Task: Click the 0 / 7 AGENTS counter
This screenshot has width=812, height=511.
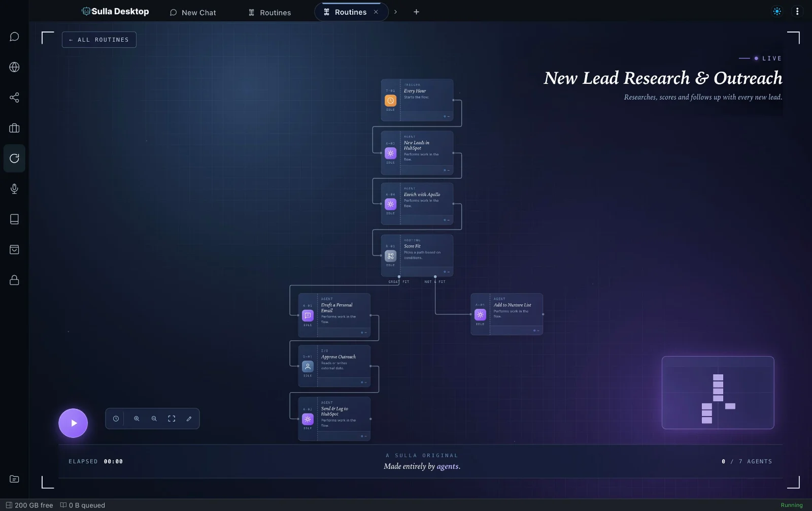Action: coord(747,462)
